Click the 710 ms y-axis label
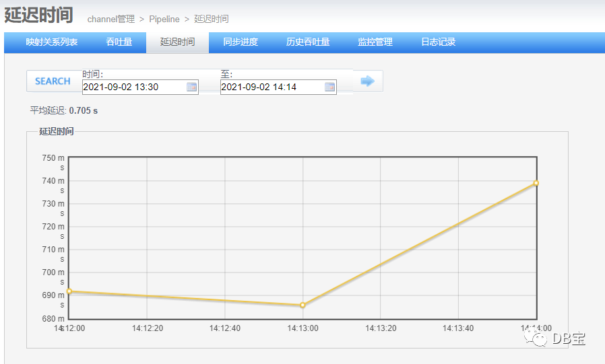Image resolution: width=605 pixels, height=364 pixels. (54, 254)
